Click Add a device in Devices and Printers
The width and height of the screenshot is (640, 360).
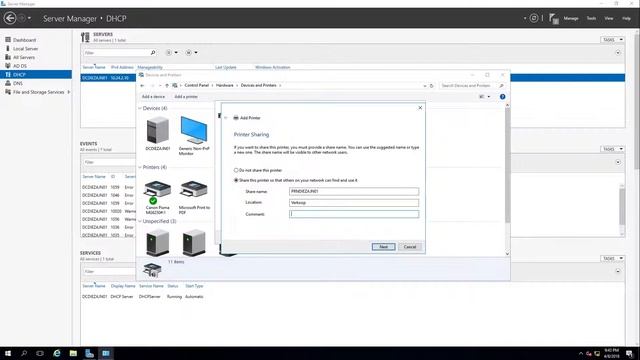(x=153, y=97)
